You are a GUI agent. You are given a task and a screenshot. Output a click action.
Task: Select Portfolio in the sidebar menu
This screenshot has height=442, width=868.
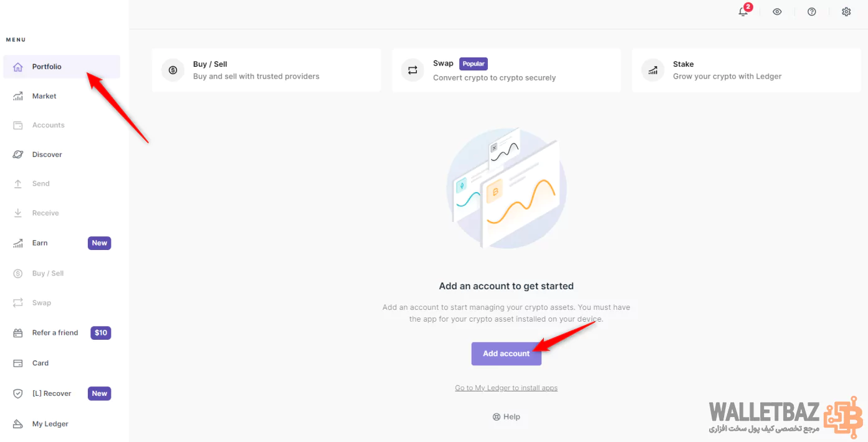pyautogui.click(x=47, y=67)
